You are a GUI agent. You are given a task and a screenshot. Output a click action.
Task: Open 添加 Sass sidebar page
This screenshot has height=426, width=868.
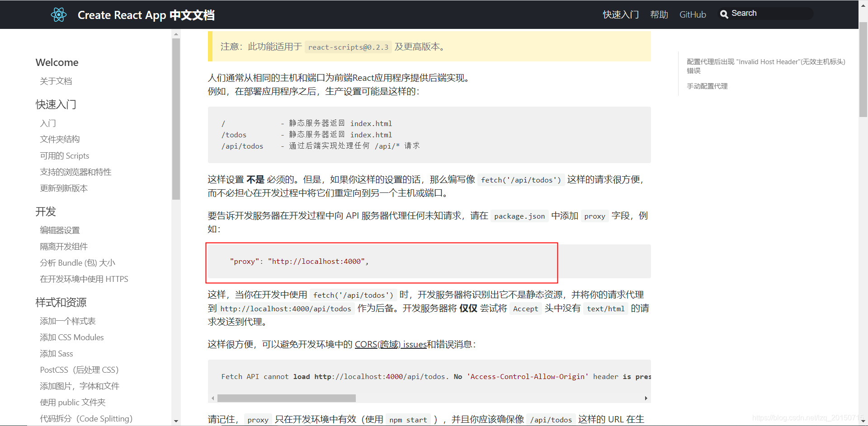(x=57, y=354)
